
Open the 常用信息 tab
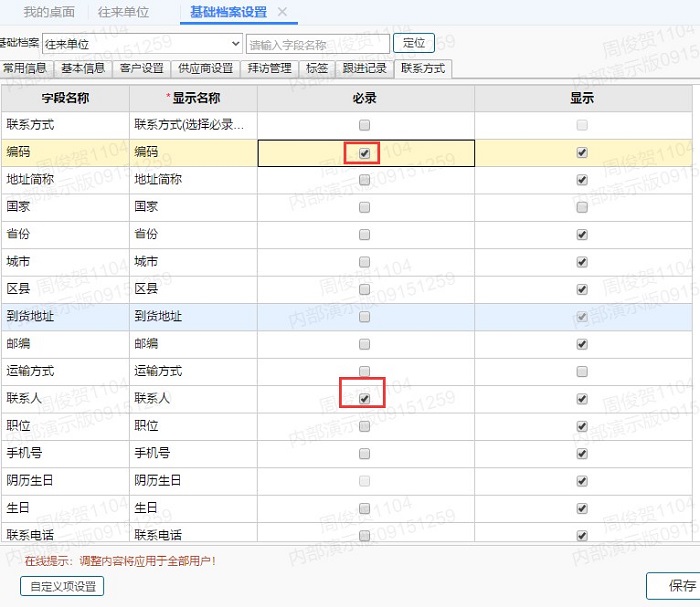pos(25,69)
